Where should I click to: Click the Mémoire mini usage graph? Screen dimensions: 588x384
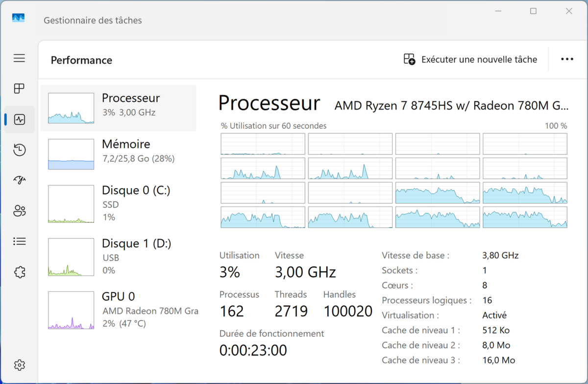point(71,154)
